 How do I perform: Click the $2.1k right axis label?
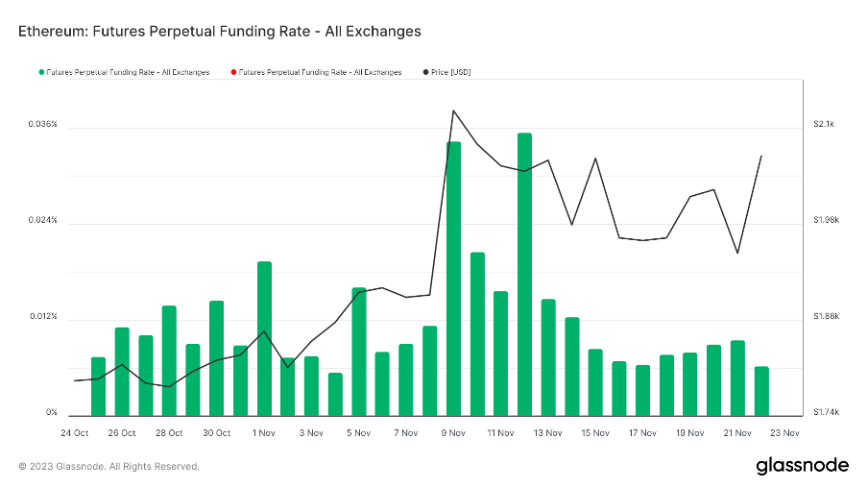pos(825,125)
